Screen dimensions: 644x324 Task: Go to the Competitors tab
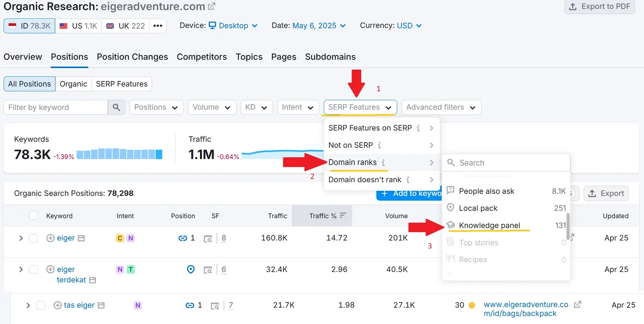[x=202, y=57]
